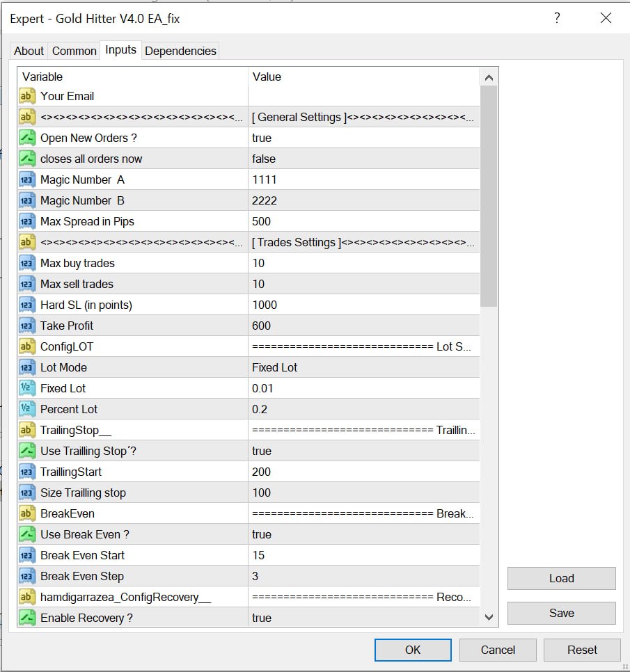Click the string icon beside ConfigLOT
The width and height of the screenshot is (630, 672).
(27, 346)
